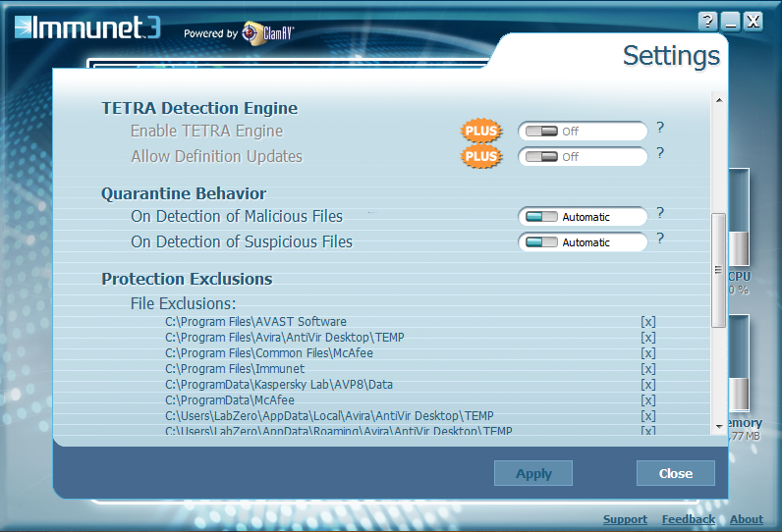
Task: Click the Quarantine Behavior heading
Action: click(184, 193)
